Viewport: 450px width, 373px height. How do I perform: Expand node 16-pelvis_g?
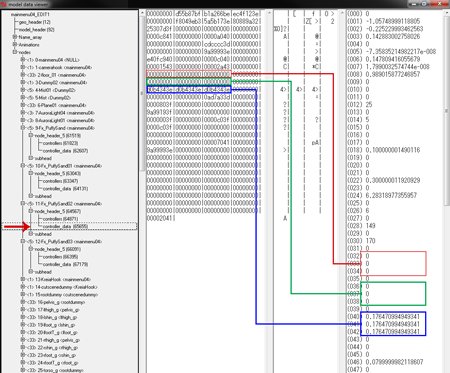(23, 302)
